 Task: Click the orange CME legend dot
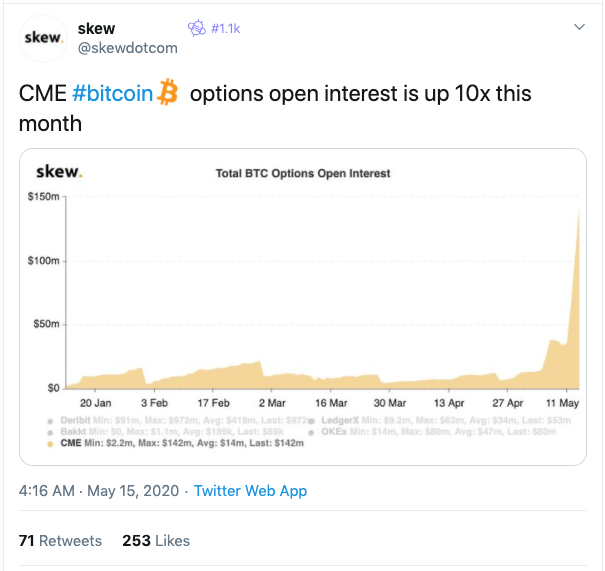click(50, 444)
